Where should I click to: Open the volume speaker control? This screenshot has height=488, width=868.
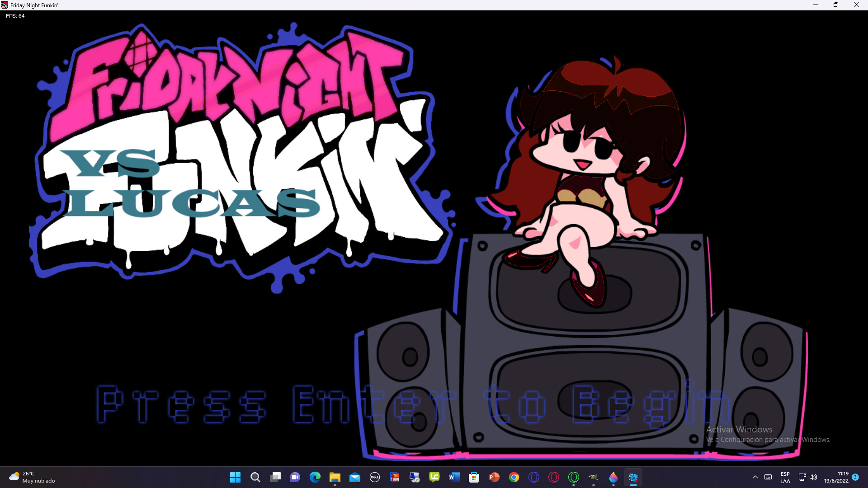pyautogui.click(x=813, y=477)
